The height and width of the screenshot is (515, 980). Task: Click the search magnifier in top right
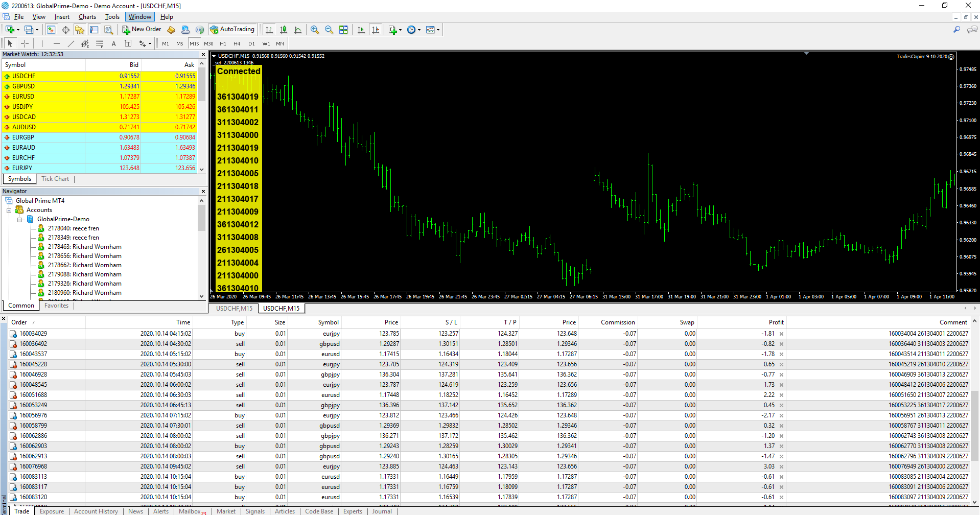pyautogui.click(x=956, y=30)
